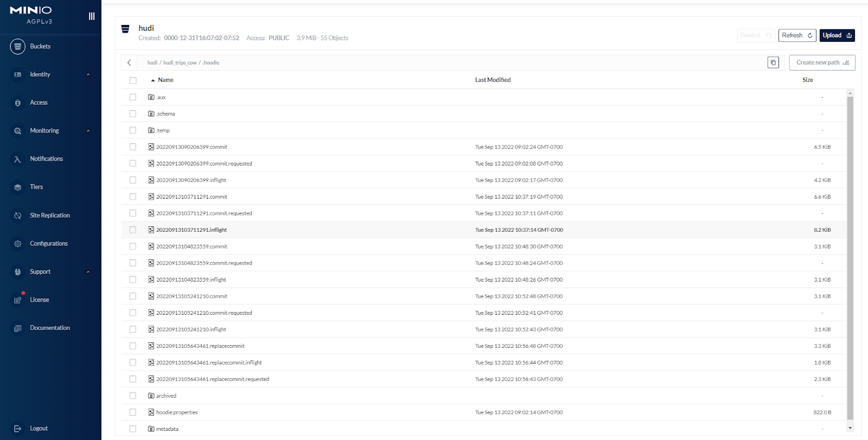The image size is (868, 440).
Task: Click the Refresh button
Action: 797,35
